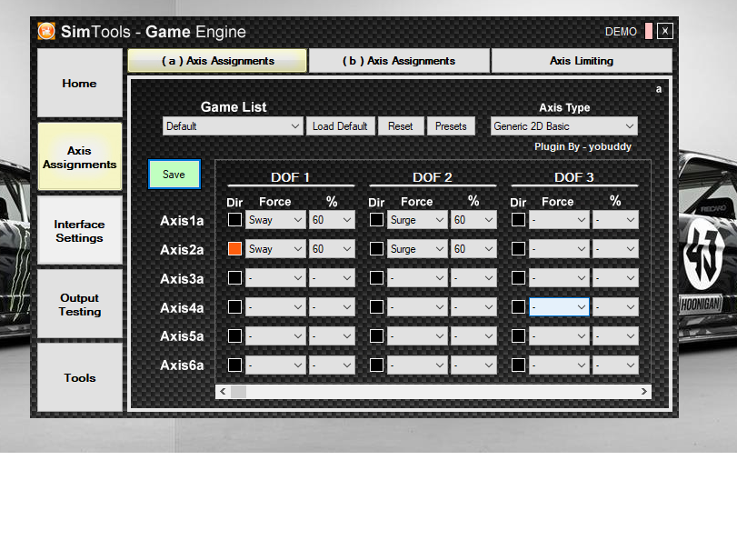Image resolution: width=737 pixels, height=560 pixels.
Task: Click the Axis1a row label
Action: (182, 221)
